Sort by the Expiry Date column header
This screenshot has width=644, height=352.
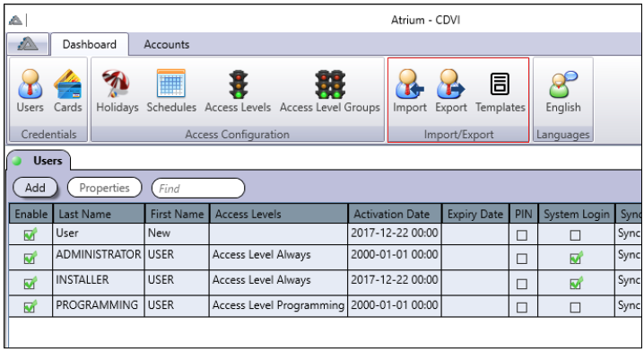pyautogui.click(x=475, y=214)
